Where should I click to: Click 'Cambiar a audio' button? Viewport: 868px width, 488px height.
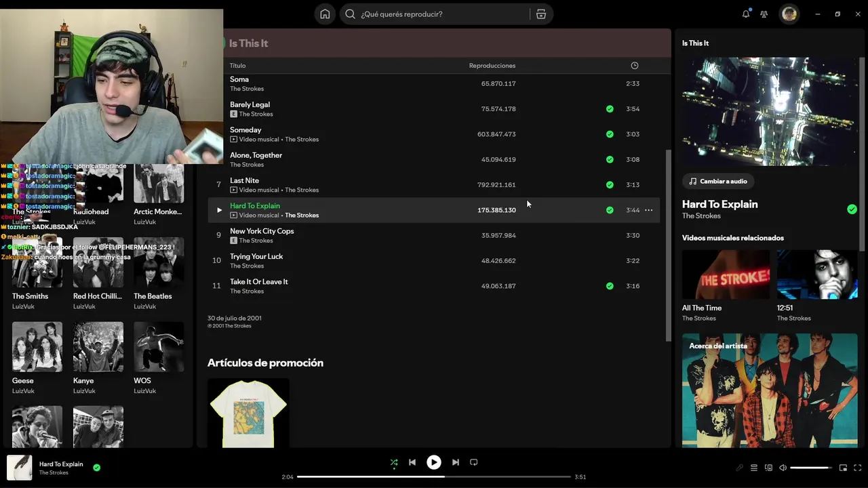718,181
